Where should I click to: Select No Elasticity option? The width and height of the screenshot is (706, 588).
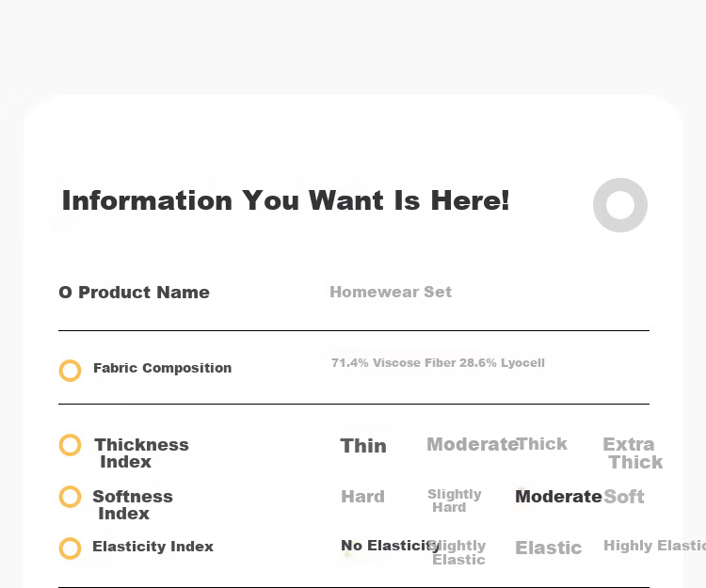pyautogui.click(x=390, y=546)
